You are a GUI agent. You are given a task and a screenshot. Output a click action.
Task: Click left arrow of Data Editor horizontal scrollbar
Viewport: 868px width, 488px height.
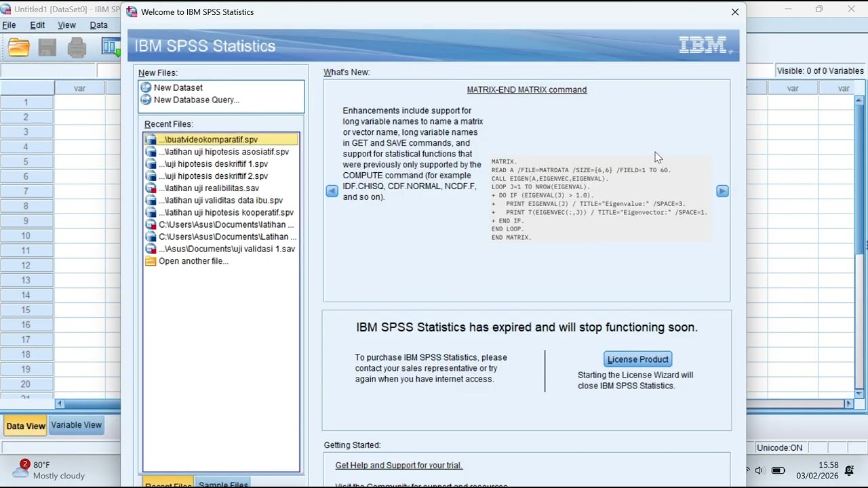point(60,403)
